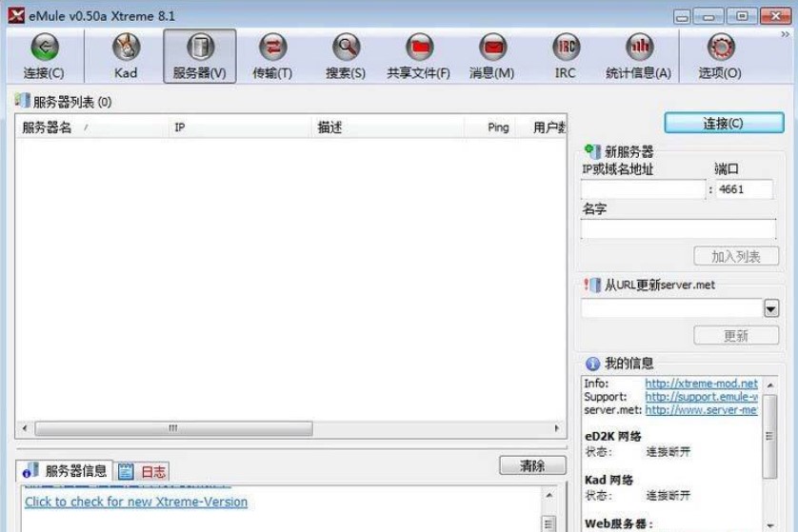Click My Info panel scrollbar thumb
Screen dimensions: 798x532
coord(769,437)
